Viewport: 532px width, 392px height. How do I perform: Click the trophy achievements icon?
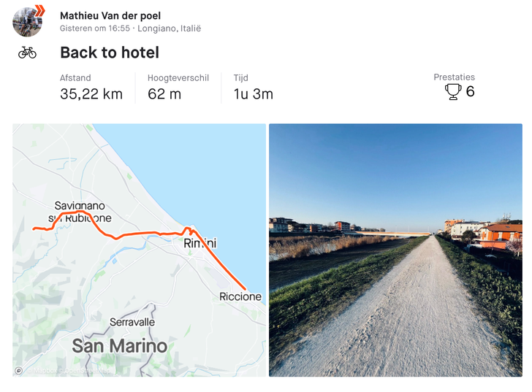point(453,92)
